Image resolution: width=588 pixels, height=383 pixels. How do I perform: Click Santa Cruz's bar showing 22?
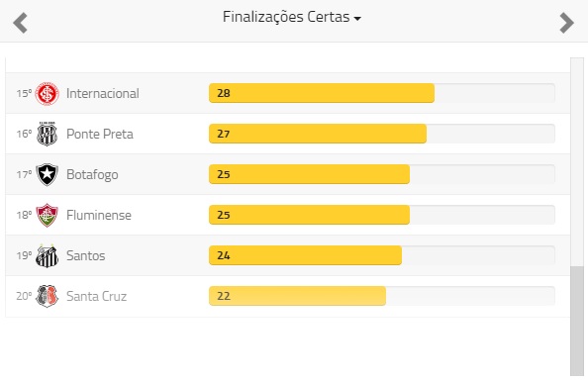pyautogui.click(x=297, y=296)
